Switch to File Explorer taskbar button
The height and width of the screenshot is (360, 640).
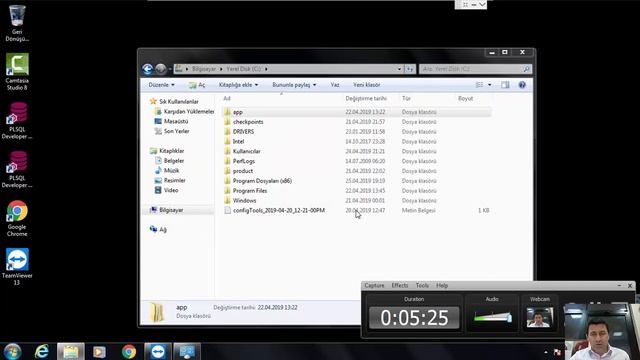71,351
